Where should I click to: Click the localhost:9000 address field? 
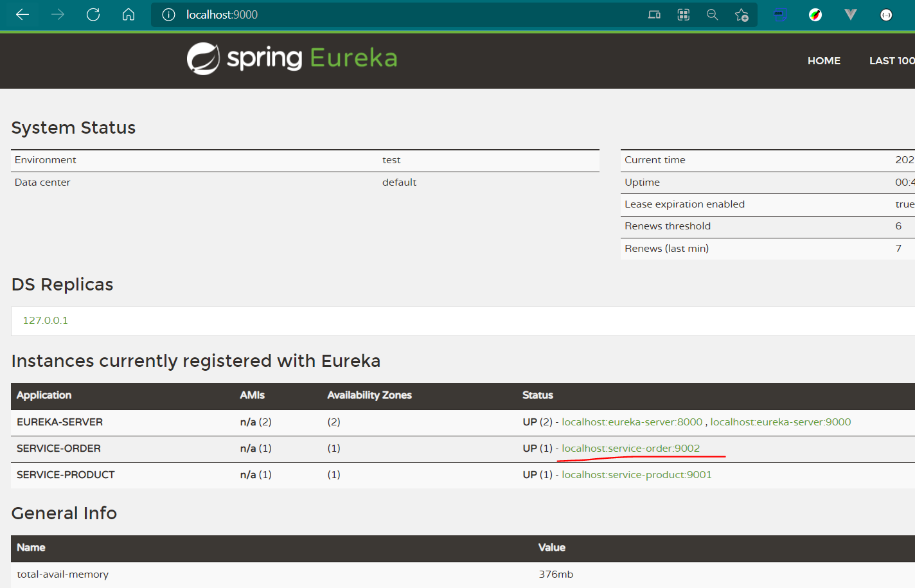point(222,15)
